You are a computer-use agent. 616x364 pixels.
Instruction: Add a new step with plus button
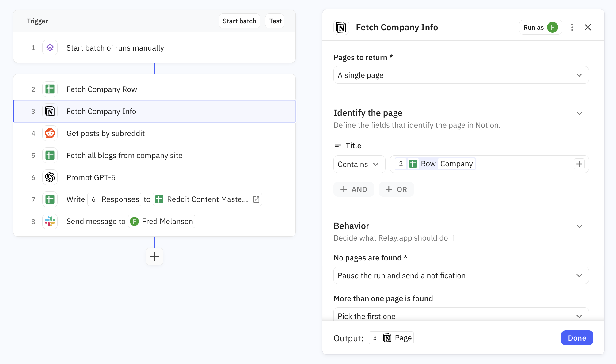[154, 256]
